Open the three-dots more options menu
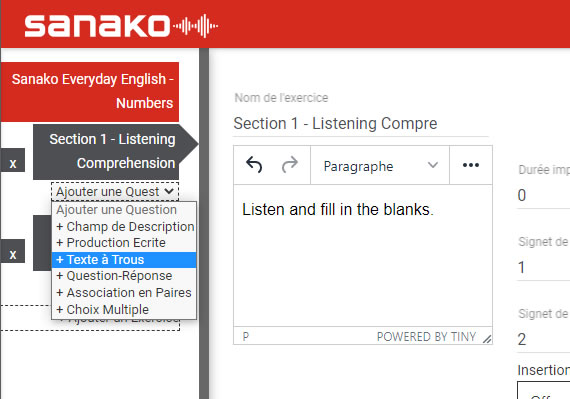 pos(471,165)
